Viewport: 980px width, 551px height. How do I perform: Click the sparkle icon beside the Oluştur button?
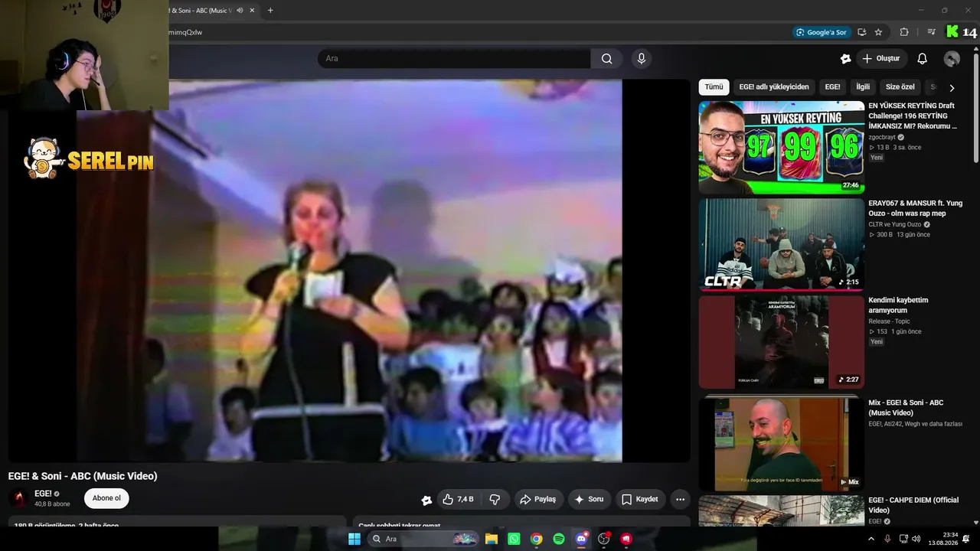845,59
